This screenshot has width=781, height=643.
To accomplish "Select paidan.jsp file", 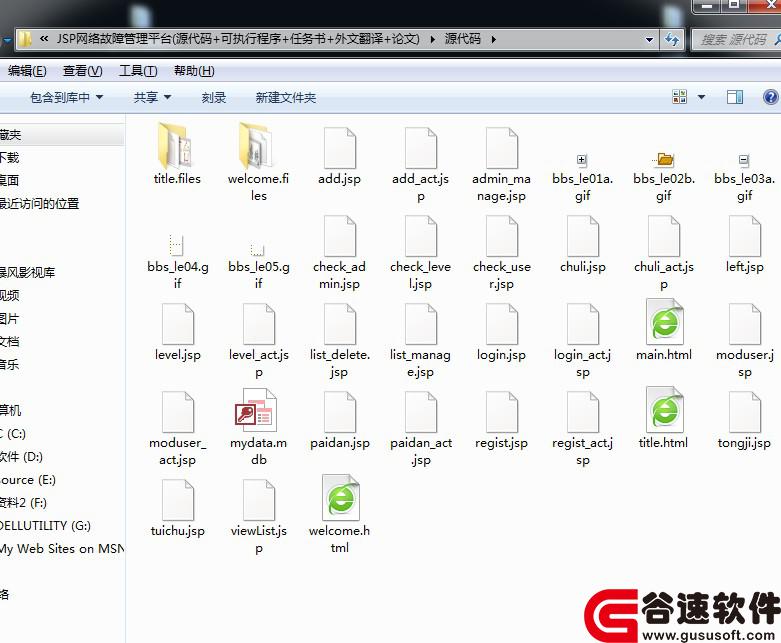I will click(340, 420).
